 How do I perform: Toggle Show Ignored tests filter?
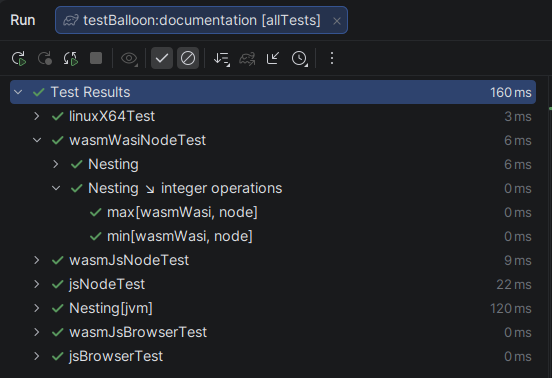pyautogui.click(x=188, y=58)
